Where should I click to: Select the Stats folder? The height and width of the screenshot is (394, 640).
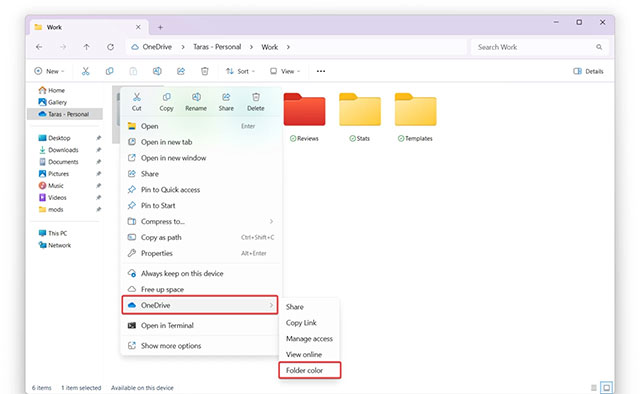click(x=360, y=109)
